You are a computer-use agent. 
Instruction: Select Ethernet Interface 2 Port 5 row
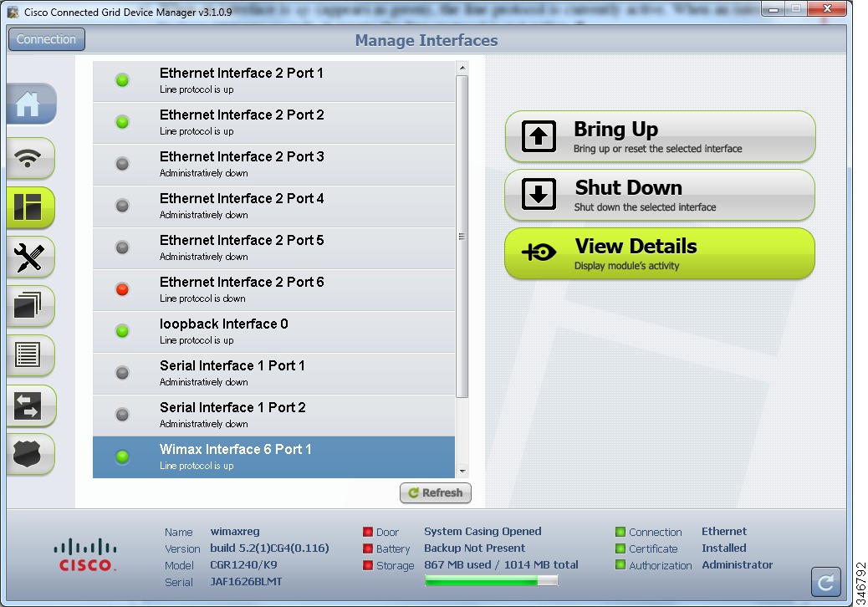click(274, 247)
